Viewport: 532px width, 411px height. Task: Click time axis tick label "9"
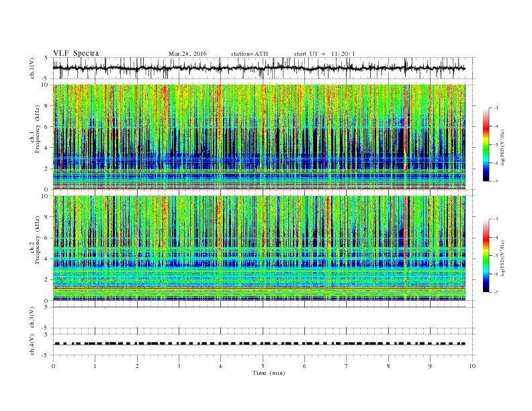click(430, 366)
